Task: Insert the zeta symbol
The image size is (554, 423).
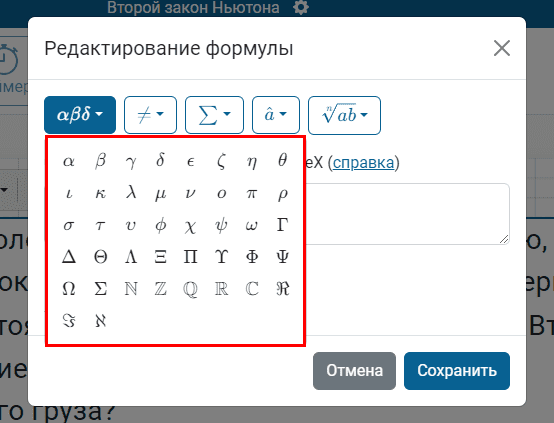Action: 222,161
